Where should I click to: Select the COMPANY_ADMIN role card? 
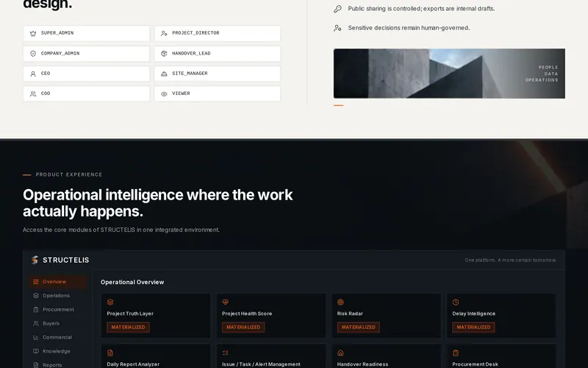86,54
